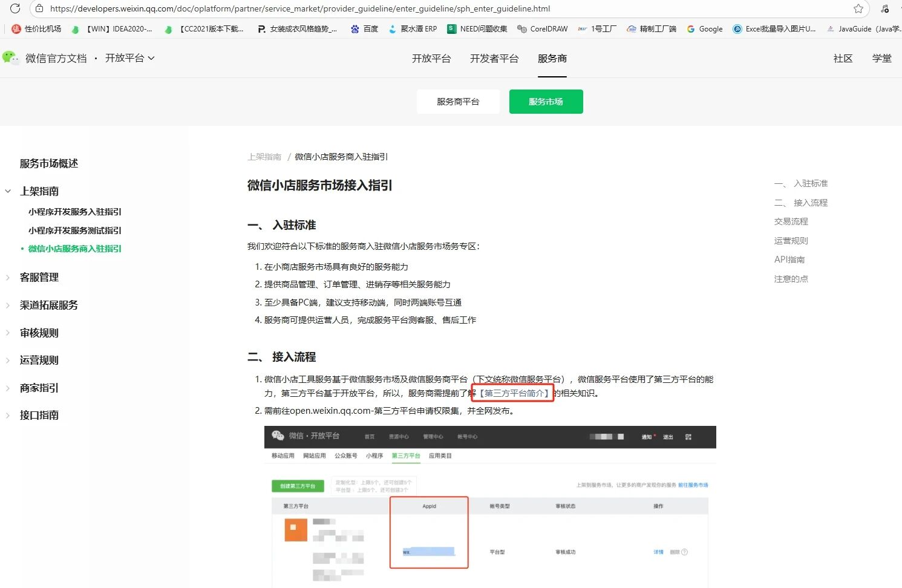This screenshot has width=902, height=588.
Task: Open the 开放平台 dropdown beside 微信官方文档
Action: (x=129, y=58)
